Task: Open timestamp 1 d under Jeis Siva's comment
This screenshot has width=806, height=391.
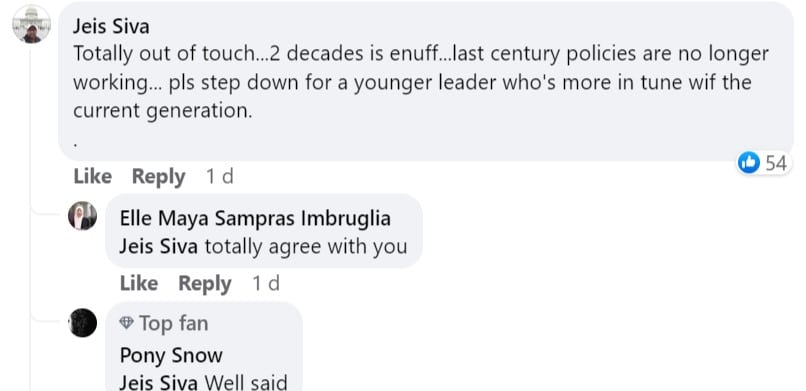Action: (219, 177)
